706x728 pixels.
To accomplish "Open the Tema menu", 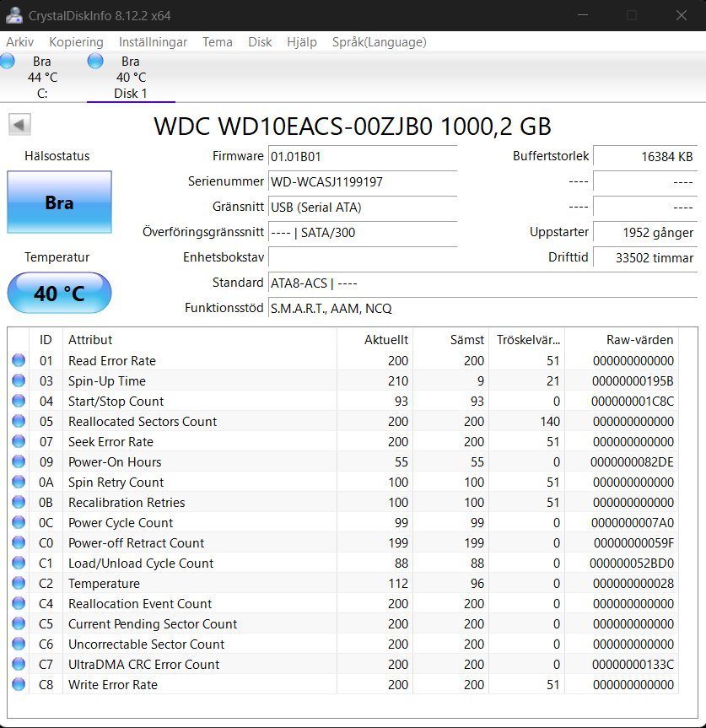I will coord(218,42).
